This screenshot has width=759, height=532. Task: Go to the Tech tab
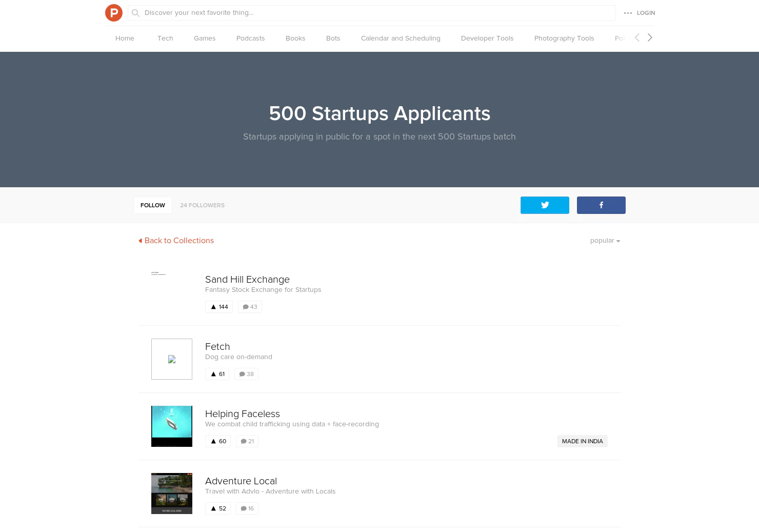click(165, 38)
